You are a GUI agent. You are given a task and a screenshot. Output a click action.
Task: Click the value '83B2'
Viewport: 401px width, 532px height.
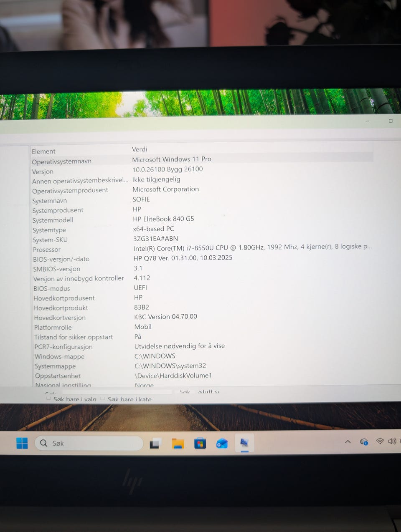(x=142, y=307)
